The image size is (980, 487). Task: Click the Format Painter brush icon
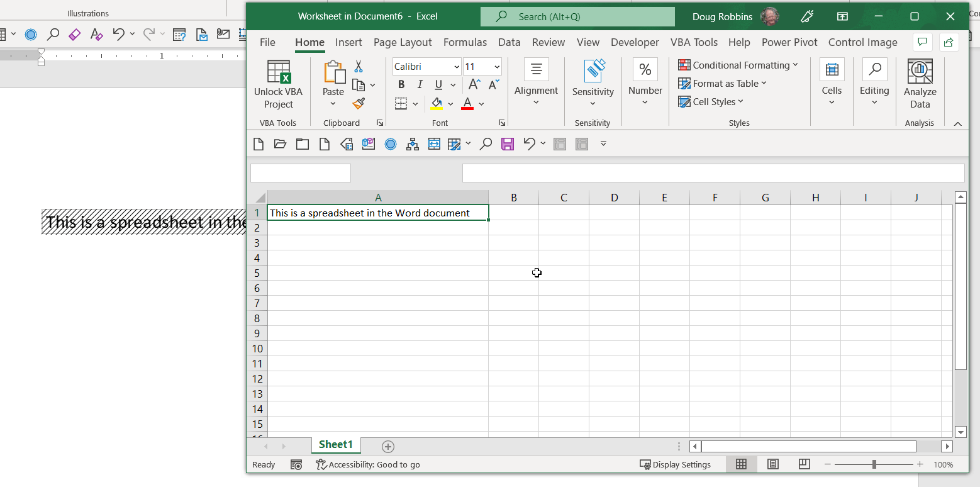359,103
